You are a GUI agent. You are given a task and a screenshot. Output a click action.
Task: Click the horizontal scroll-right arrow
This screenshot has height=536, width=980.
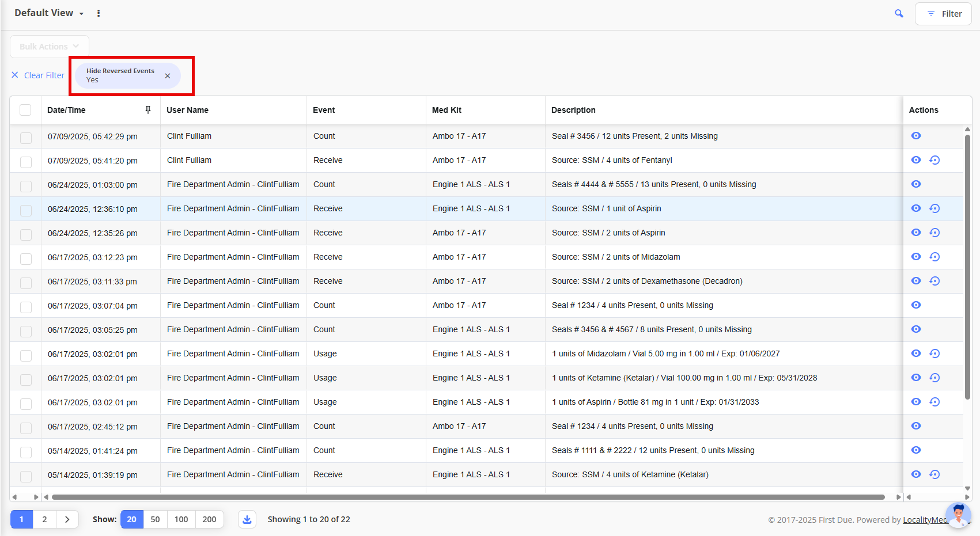coord(898,497)
